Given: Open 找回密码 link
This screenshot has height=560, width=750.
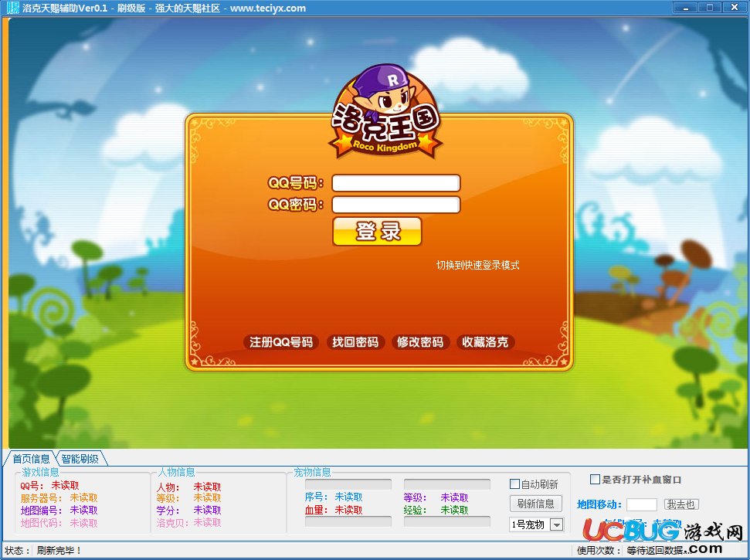Looking at the screenshot, I should coord(355,342).
